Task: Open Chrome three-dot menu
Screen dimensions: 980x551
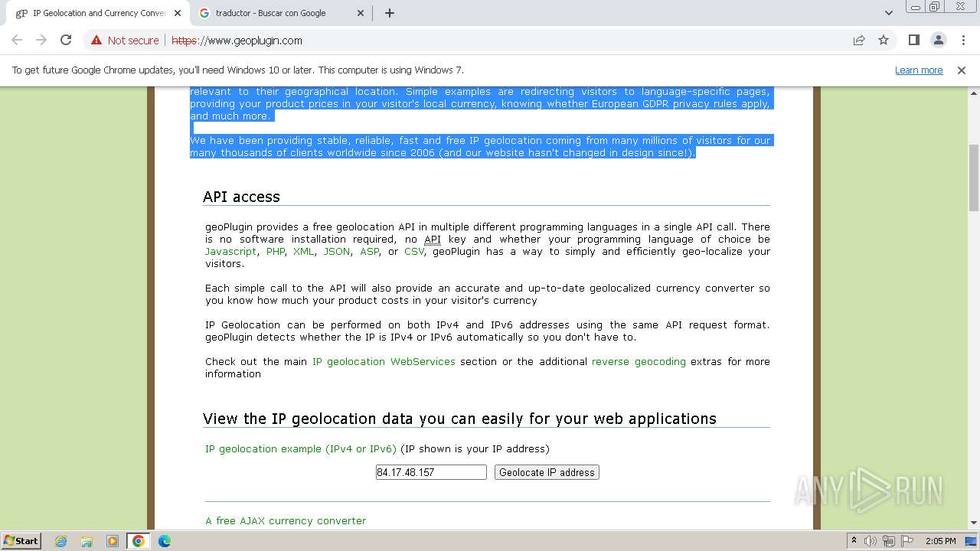Action: [x=963, y=40]
